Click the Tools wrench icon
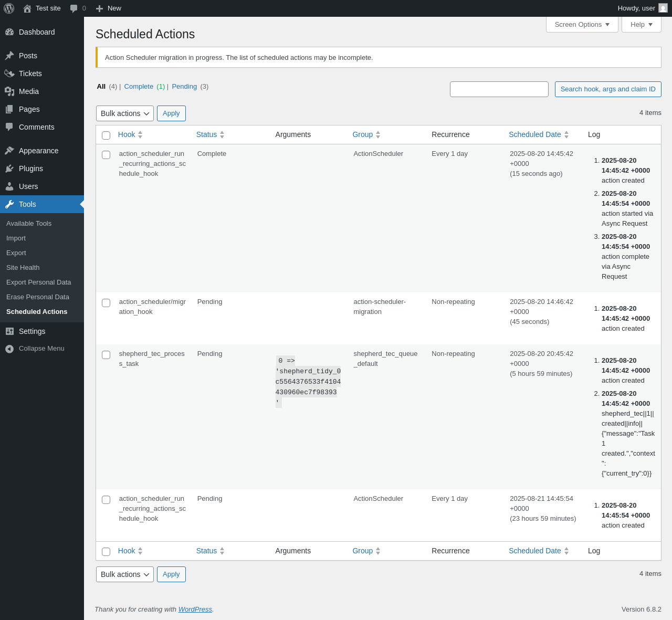The image size is (672, 620). pos(9,204)
